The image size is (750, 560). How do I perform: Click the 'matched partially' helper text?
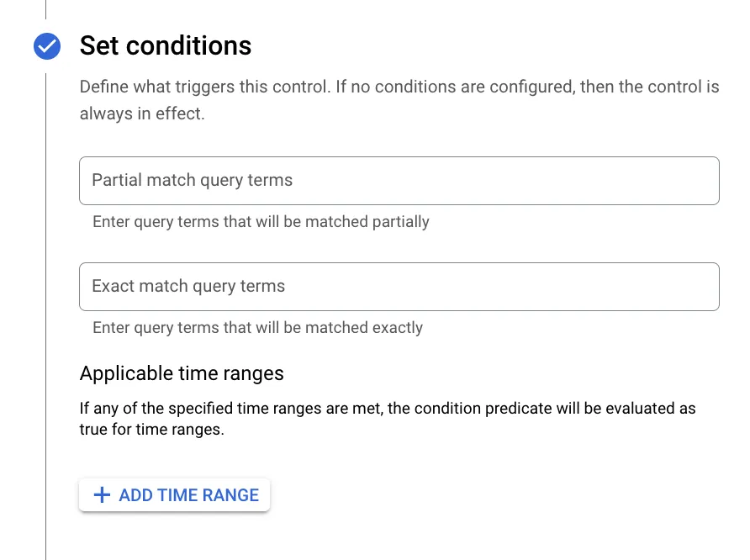(261, 222)
